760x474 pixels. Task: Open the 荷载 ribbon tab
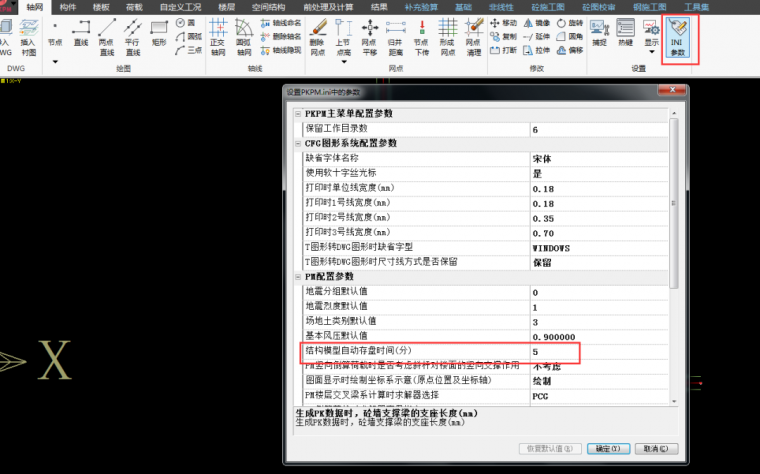(133, 6)
